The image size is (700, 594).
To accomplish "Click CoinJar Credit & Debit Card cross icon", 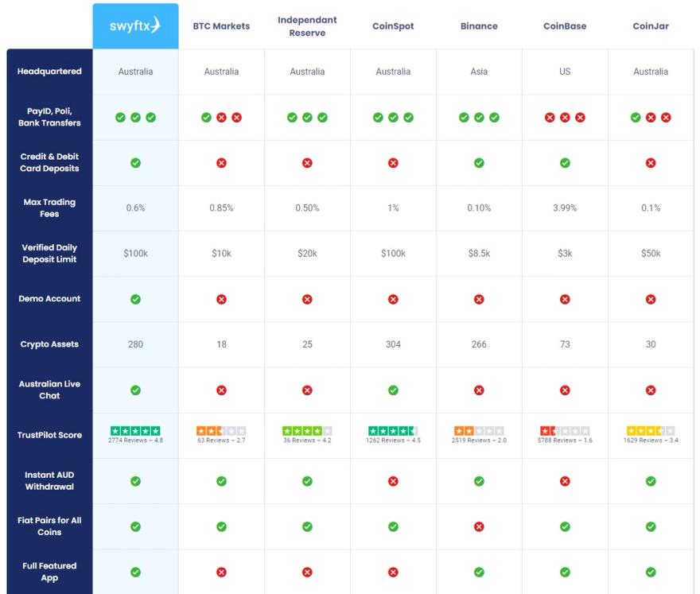I will (x=651, y=163).
